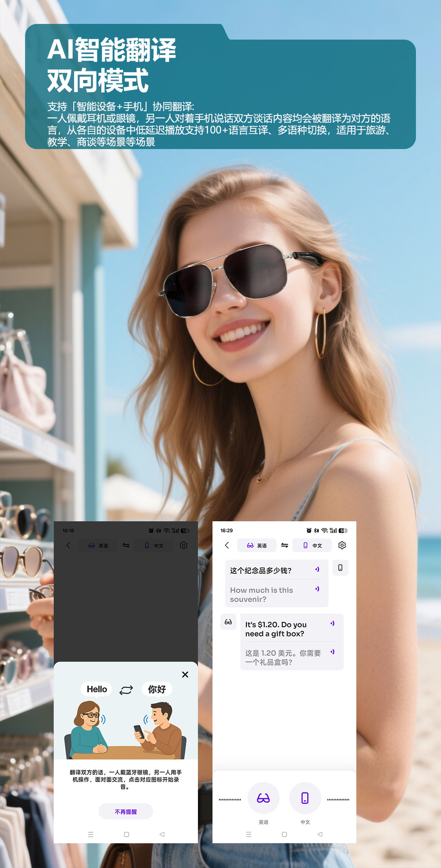Open the 英语 glasses language selector on chat screen
Viewport: 441px width, 868px height.
(x=257, y=545)
